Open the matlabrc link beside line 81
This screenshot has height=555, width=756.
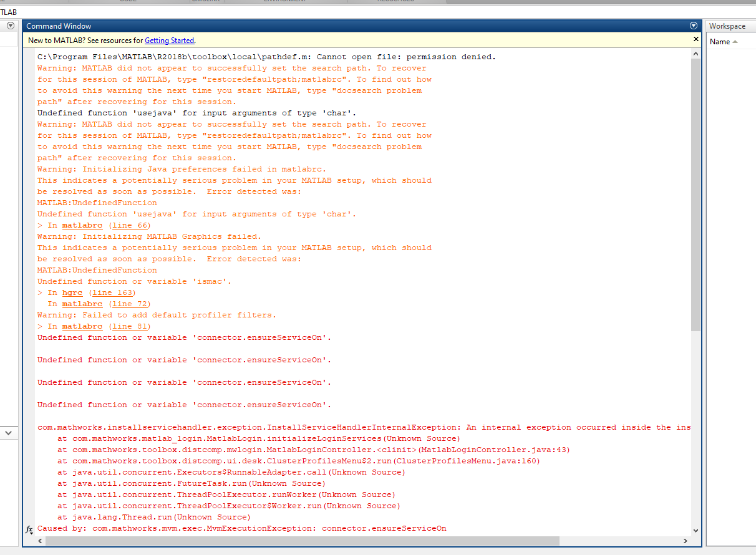(82, 326)
